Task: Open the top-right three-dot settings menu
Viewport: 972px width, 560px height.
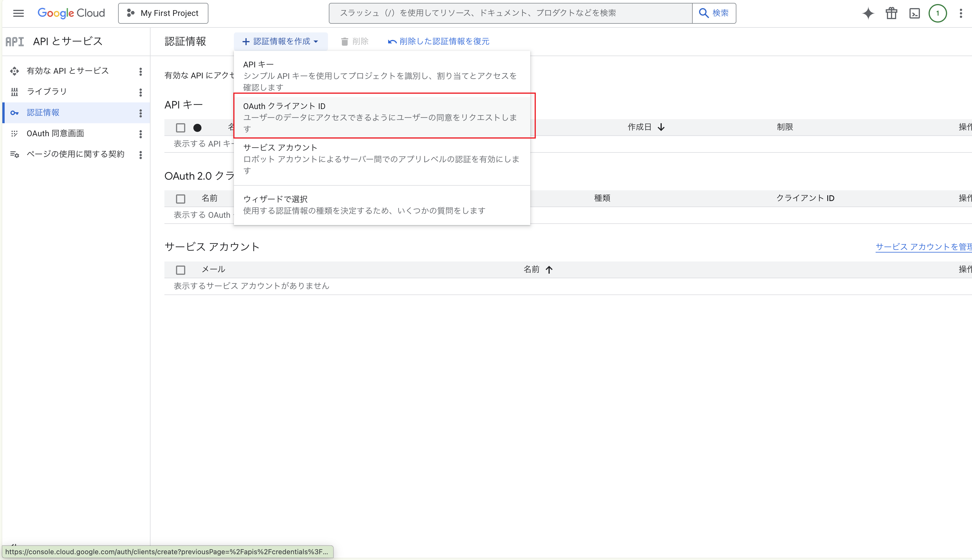Action: (960, 13)
